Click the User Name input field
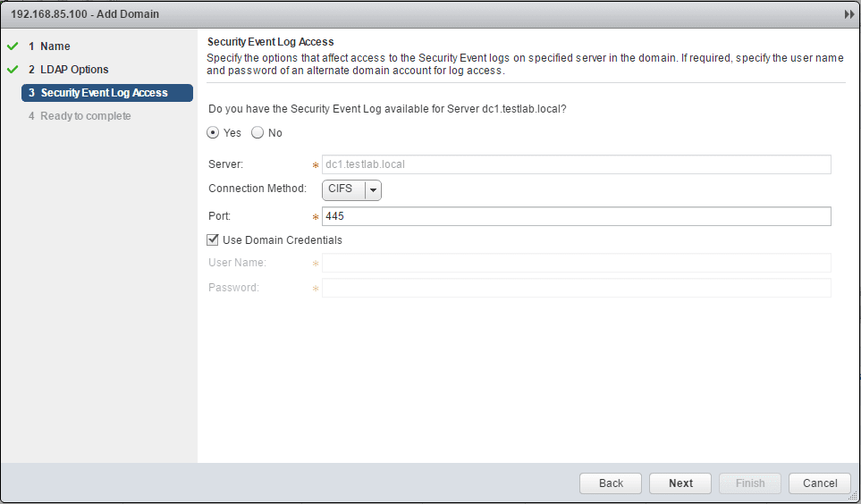 tap(576, 263)
